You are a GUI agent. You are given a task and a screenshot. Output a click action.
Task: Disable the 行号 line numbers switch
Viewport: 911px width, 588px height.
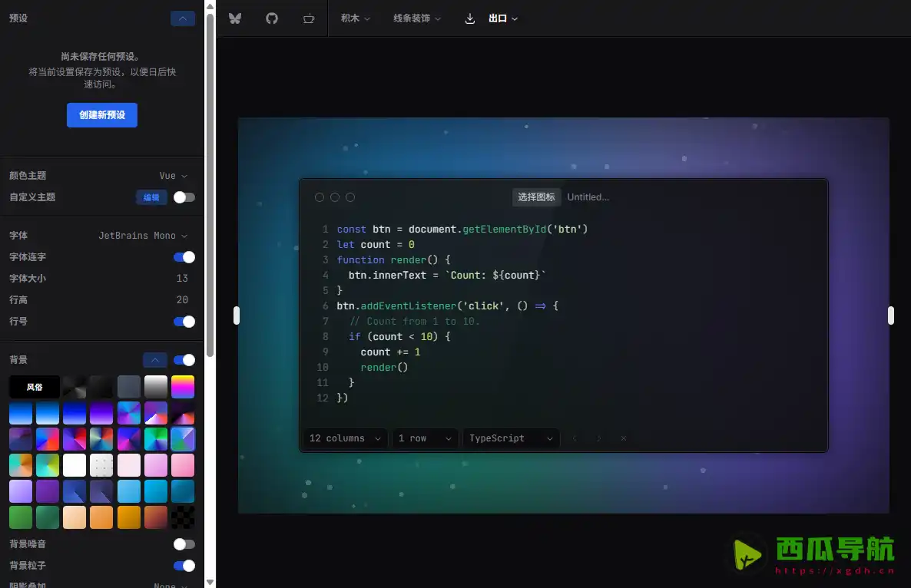184,322
